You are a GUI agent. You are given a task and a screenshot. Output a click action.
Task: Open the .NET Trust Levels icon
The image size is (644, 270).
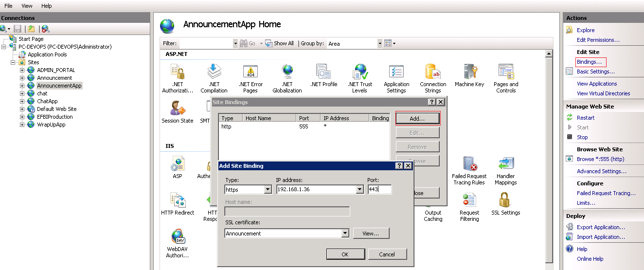click(x=360, y=78)
